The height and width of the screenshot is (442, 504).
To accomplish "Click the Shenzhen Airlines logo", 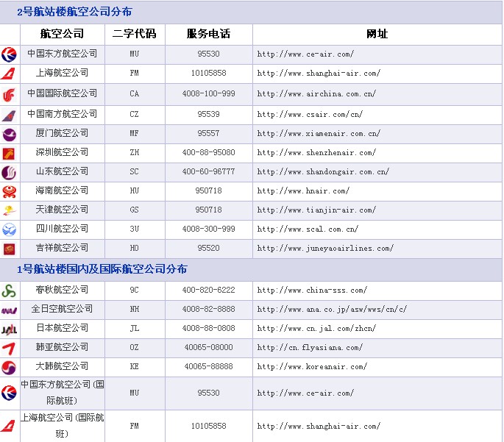I will point(9,154).
